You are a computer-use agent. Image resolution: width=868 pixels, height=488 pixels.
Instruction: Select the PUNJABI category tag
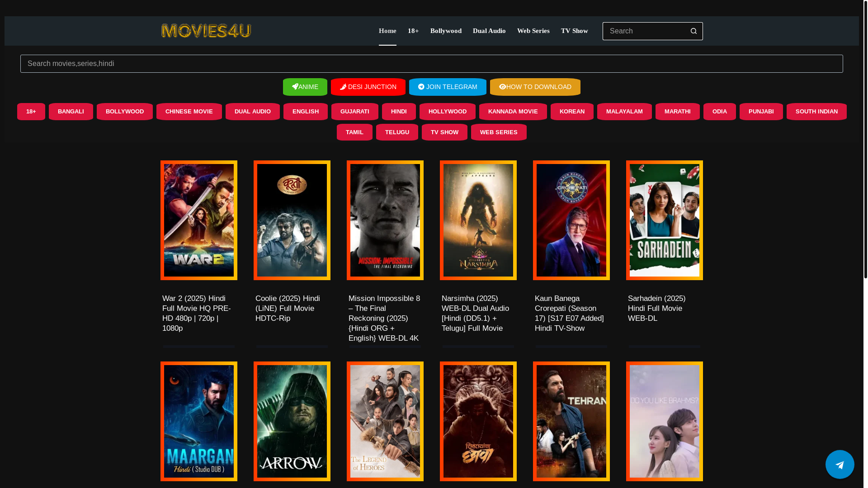click(761, 112)
